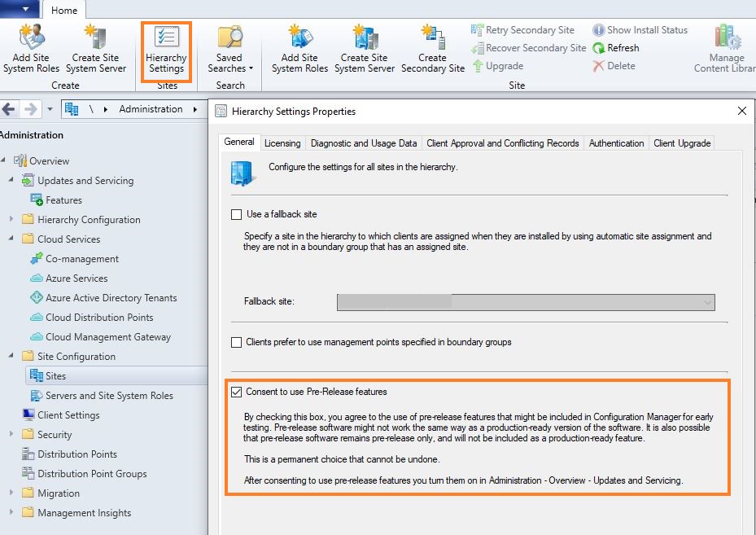Open Client Approval and Conflicting Records tab

(503, 143)
